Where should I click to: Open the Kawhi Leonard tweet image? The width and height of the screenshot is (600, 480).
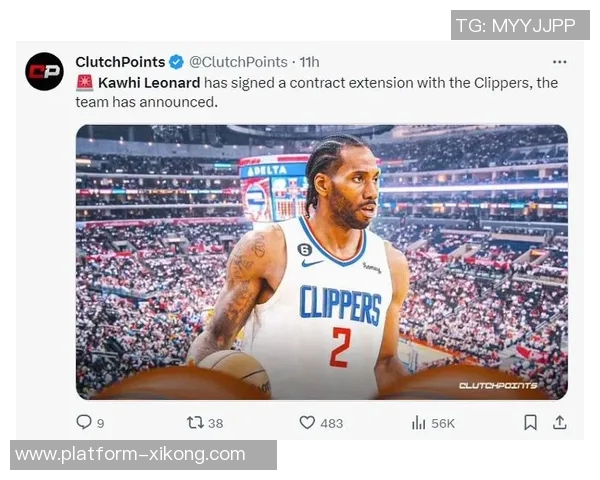click(x=322, y=262)
